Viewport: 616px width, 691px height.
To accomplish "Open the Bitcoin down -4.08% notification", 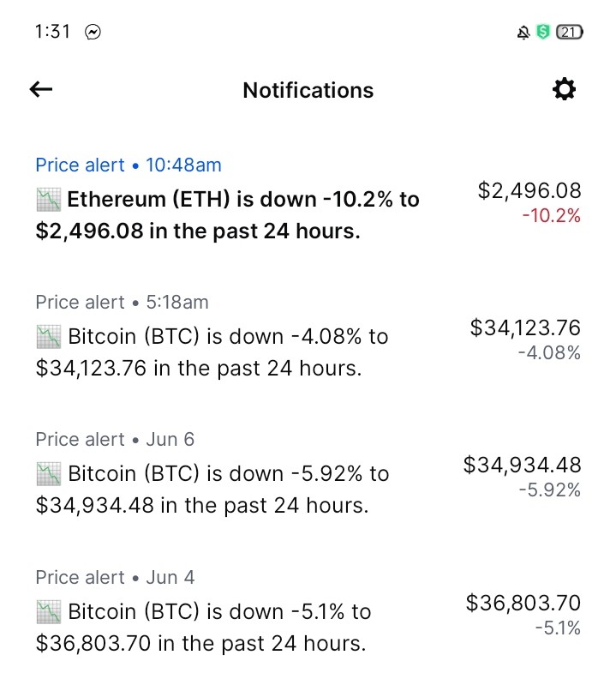I will click(308, 336).
